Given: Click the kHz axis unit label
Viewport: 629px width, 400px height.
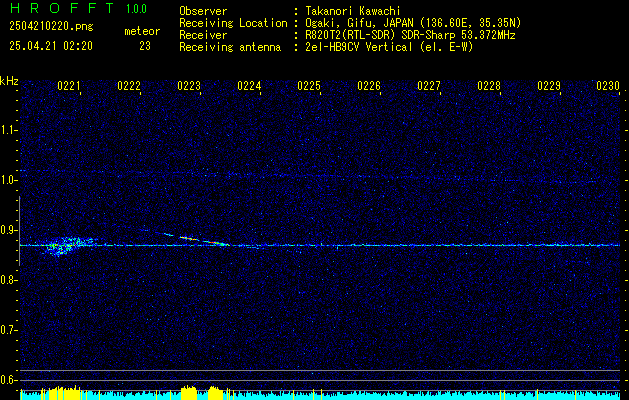Looking at the screenshot, I should pos(9,81).
